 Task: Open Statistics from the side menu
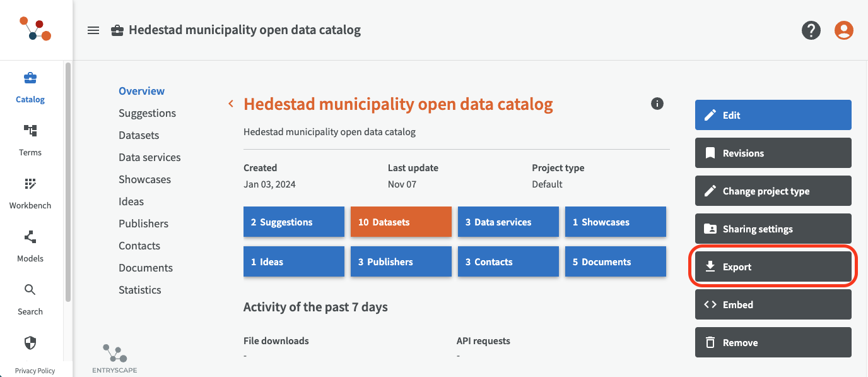tap(140, 290)
